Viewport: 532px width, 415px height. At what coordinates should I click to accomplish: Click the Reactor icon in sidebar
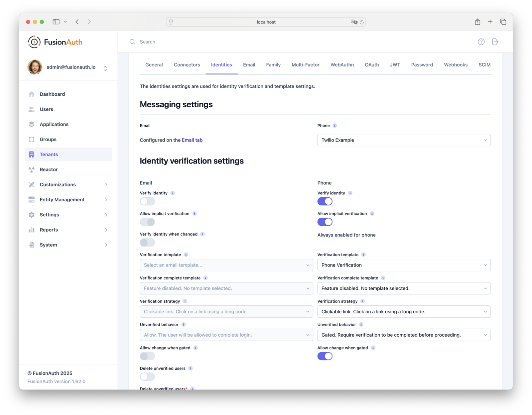tap(32, 169)
